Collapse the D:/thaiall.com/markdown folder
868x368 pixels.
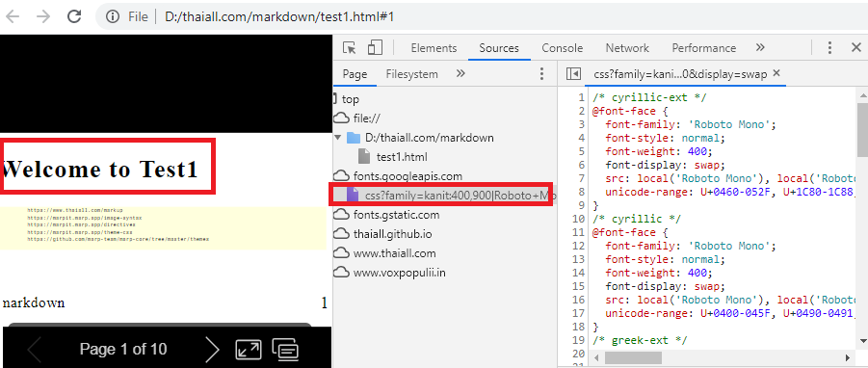point(338,138)
